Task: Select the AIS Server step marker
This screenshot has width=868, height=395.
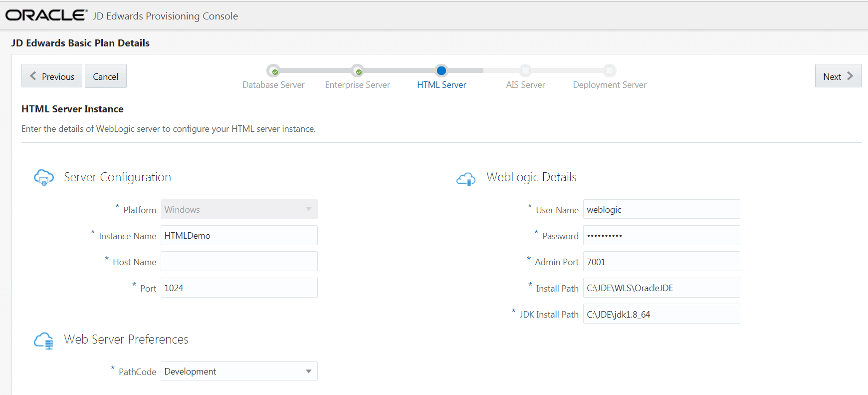Action: pyautogui.click(x=525, y=70)
